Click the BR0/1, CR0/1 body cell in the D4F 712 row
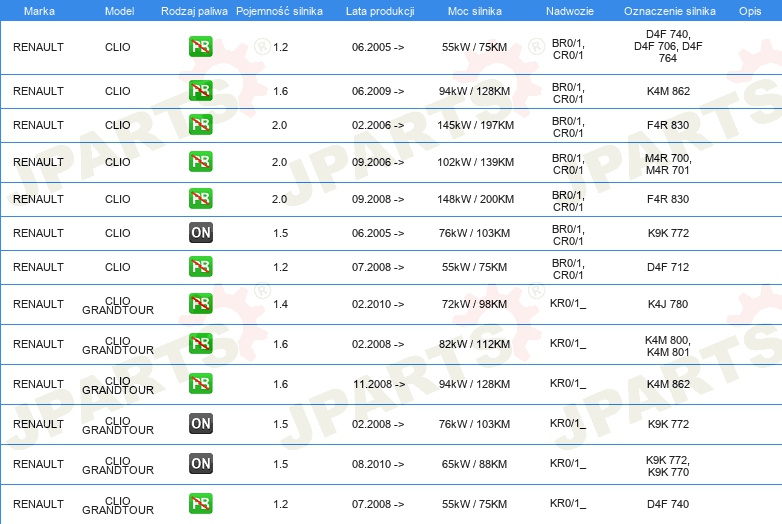Screen dimensions: 782x524 click(x=568, y=269)
